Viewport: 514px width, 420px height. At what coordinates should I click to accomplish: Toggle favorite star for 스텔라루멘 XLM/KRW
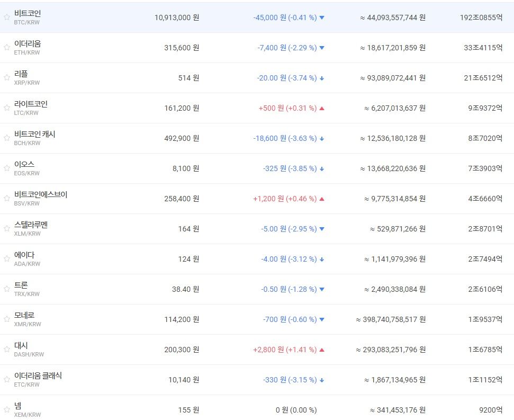click(6, 228)
